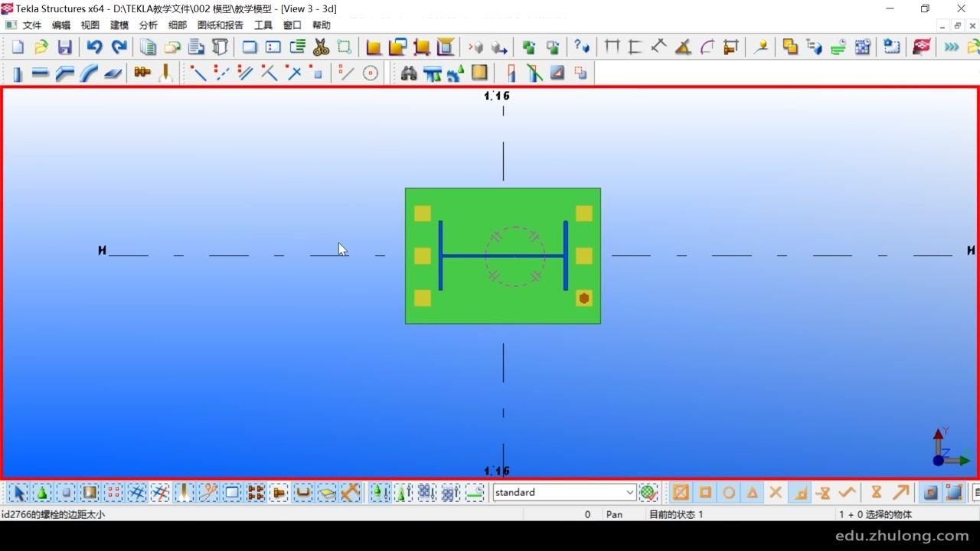This screenshot has width=980, height=551.
Task: Click the scissors cut tool icon
Action: (x=321, y=47)
